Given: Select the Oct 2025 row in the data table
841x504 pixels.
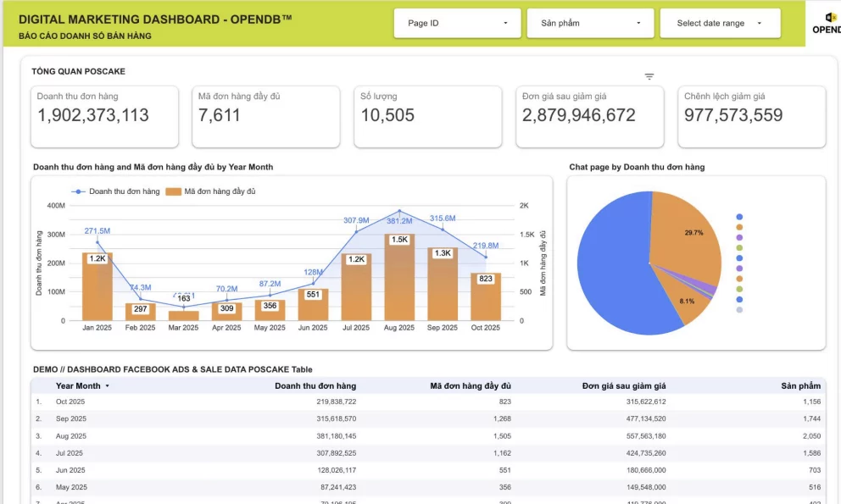Looking at the screenshot, I should click(339, 402).
